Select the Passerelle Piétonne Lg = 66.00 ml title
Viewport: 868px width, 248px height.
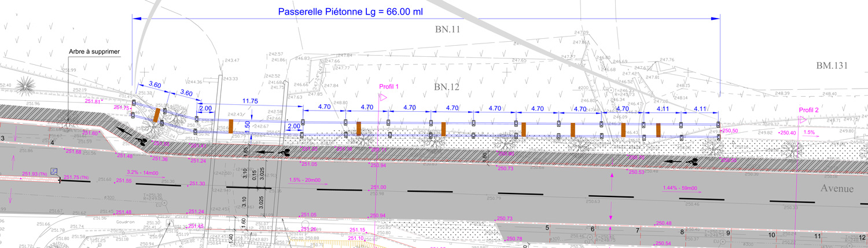[x=350, y=12]
